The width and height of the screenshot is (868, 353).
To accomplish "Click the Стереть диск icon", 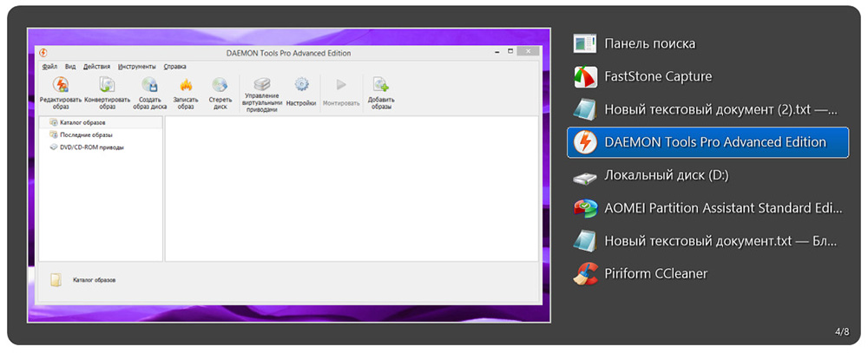I will [220, 85].
